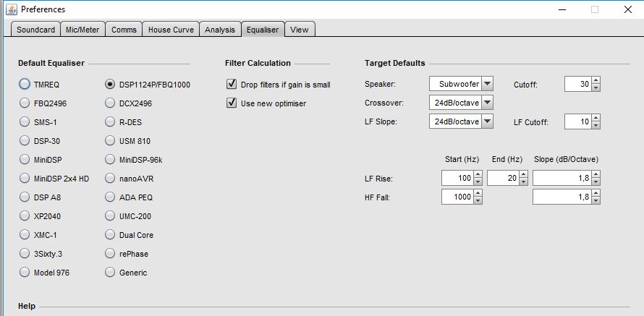The width and height of the screenshot is (644, 316).
Task: Select DSP1124P/FBQ1000 radio button
Action: point(110,84)
